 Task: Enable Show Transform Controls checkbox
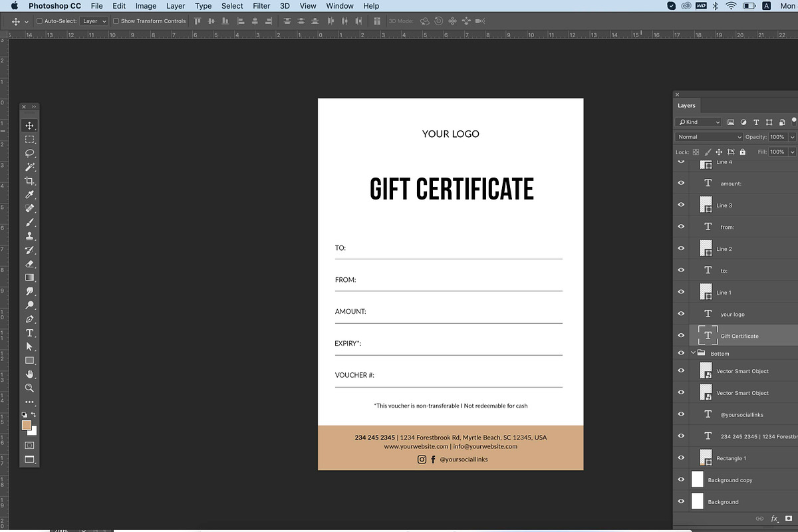[x=116, y=21]
